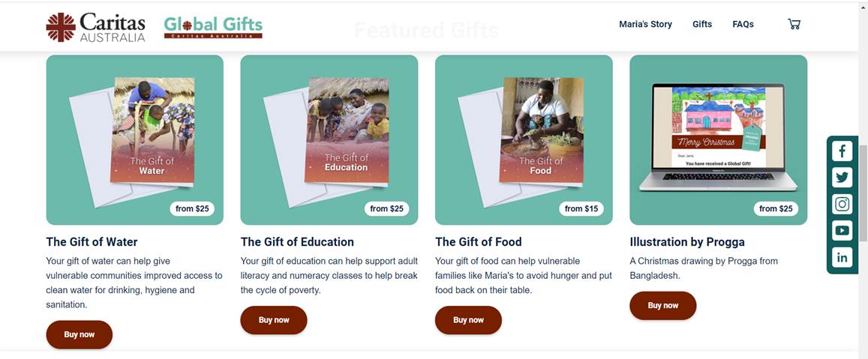Open The Gift of Food title link
The height and width of the screenshot is (359, 868).
pyautogui.click(x=479, y=242)
